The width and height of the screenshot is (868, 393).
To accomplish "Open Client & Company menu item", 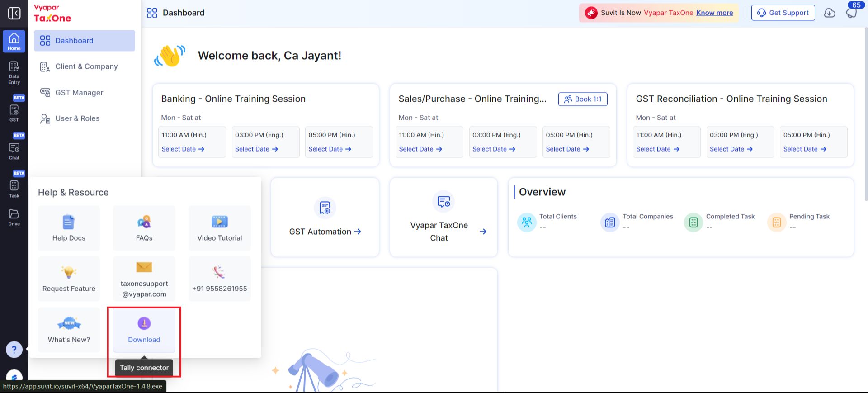I will (x=85, y=66).
